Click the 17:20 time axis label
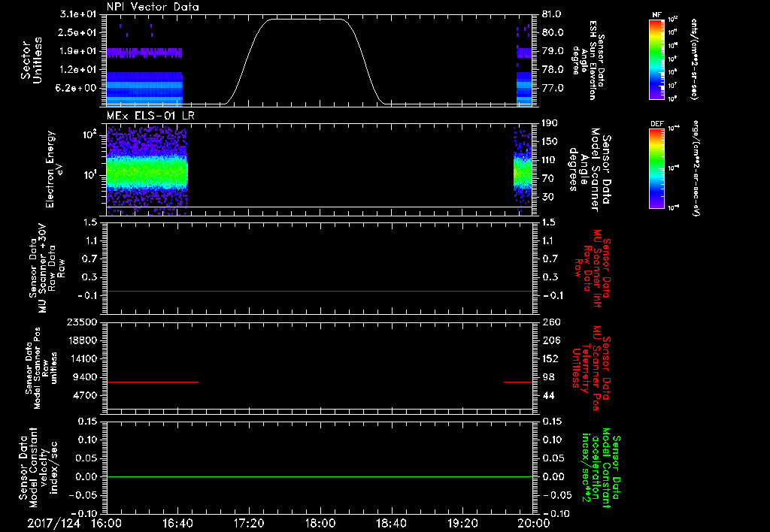This screenshot has width=770, height=532. click(249, 523)
